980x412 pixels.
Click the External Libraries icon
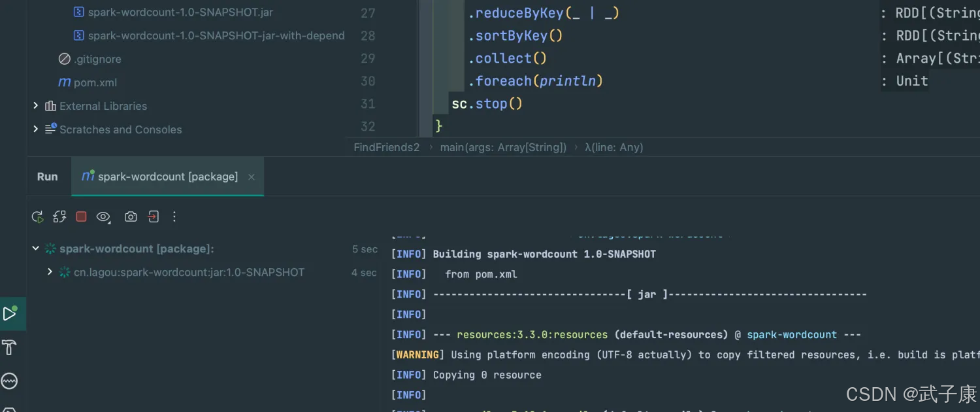tap(50, 106)
